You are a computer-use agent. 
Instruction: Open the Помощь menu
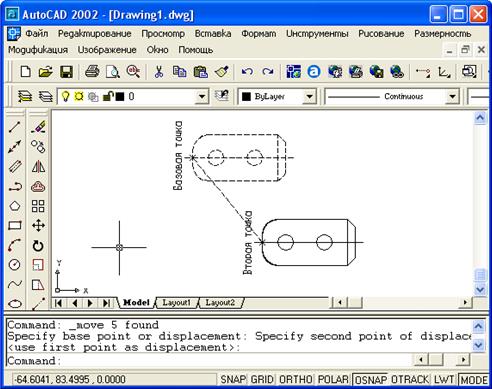click(x=196, y=50)
